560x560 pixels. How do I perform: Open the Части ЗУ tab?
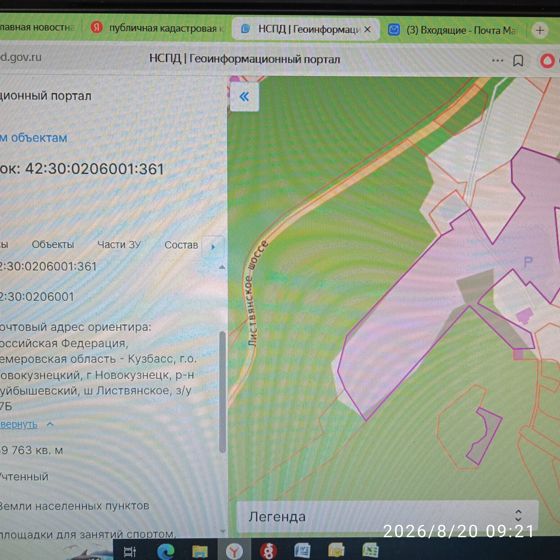(x=119, y=244)
